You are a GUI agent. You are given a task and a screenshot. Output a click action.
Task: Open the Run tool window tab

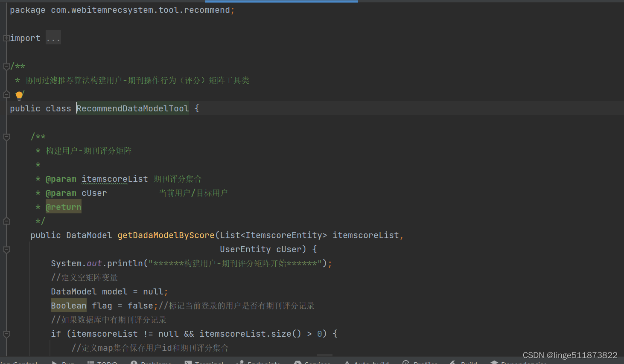click(x=63, y=362)
